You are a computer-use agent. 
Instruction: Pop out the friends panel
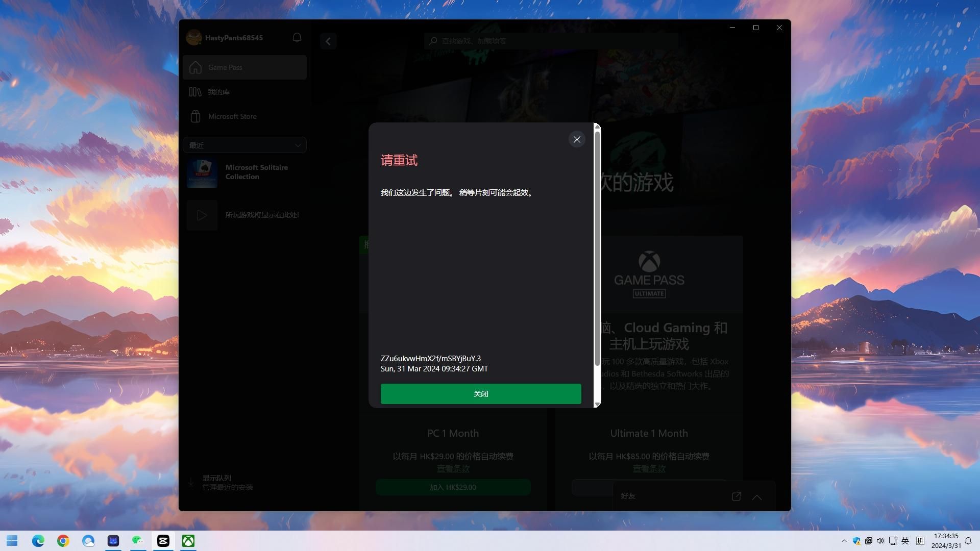pyautogui.click(x=737, y=496)
